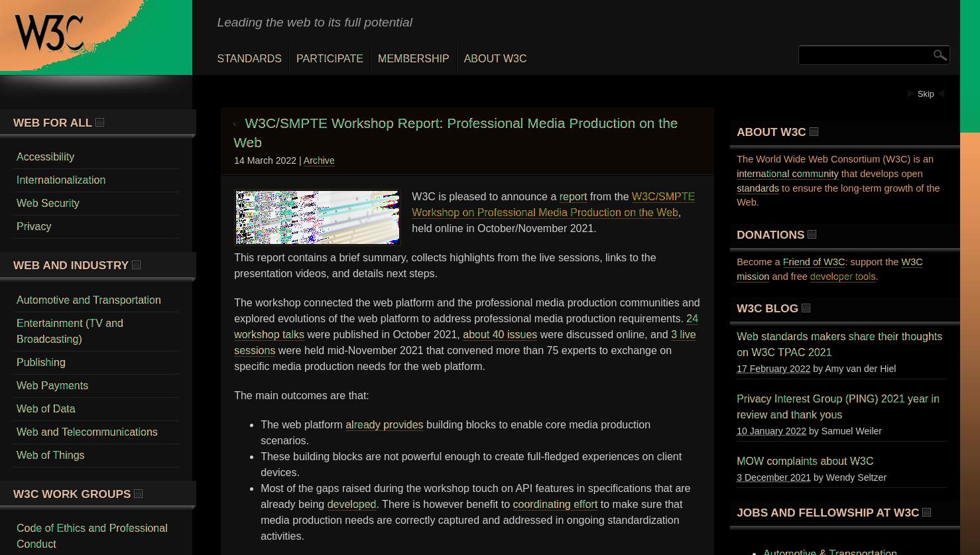
Task: Open the Web Security link
Action: [48, 204]
